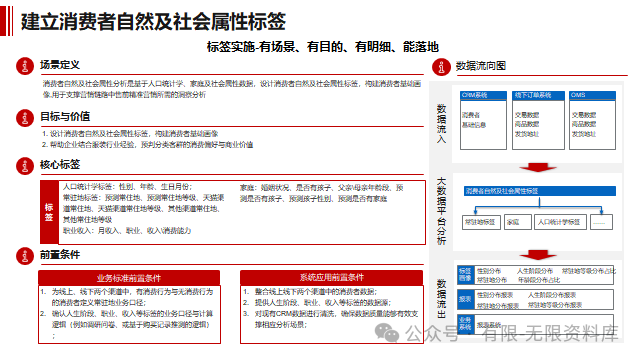
Task: Select item 为线上、线下两个渠道中 in business prerequisites
Action: coord(127,297)
